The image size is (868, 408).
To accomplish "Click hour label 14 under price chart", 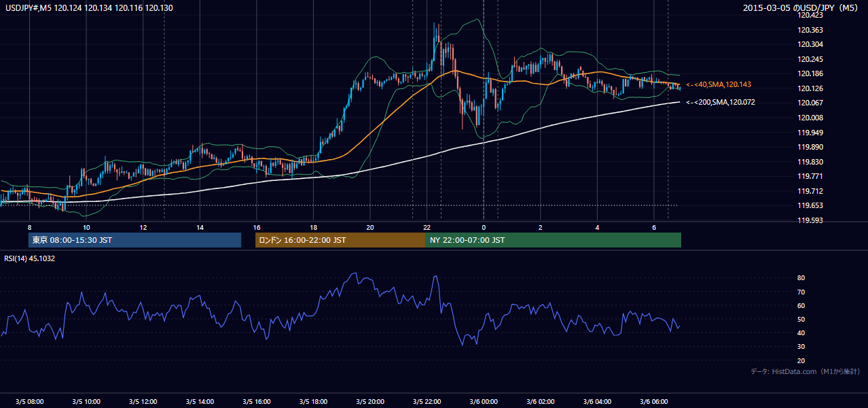I will pos(200,227).
